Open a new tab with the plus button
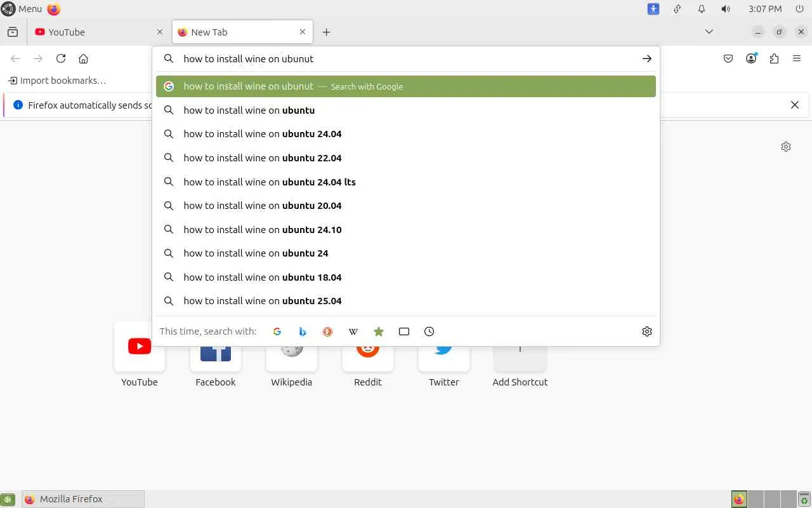The height and width of the screenshot is (508, 812). click(x=326, y=32)
